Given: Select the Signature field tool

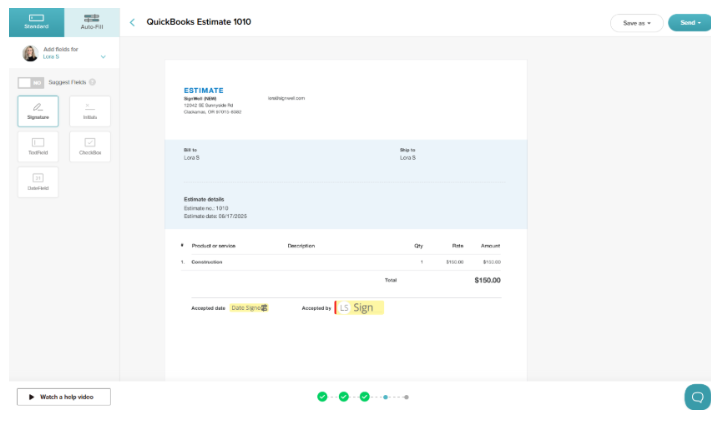Looking at the screenshot, I should point(37,111).
